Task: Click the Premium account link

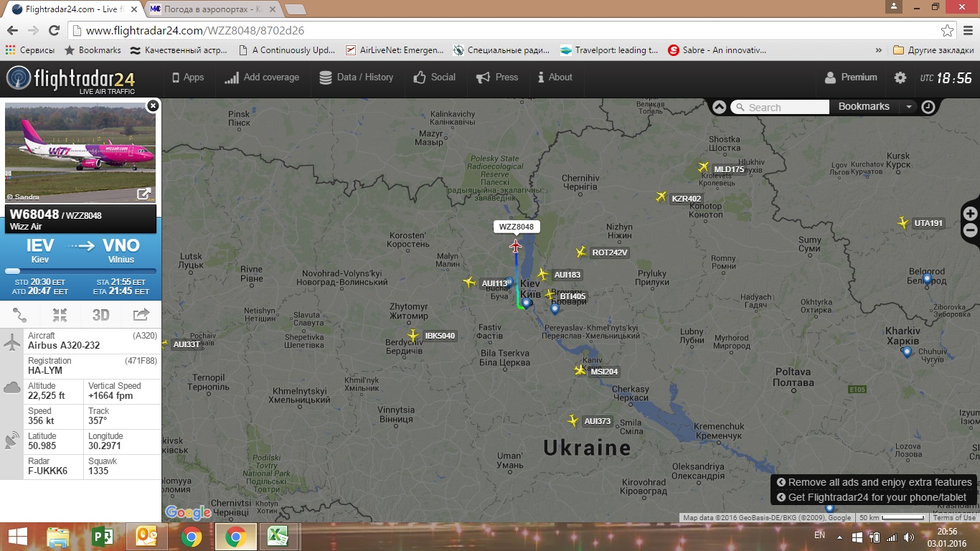Action: click(x=851, y=77)
